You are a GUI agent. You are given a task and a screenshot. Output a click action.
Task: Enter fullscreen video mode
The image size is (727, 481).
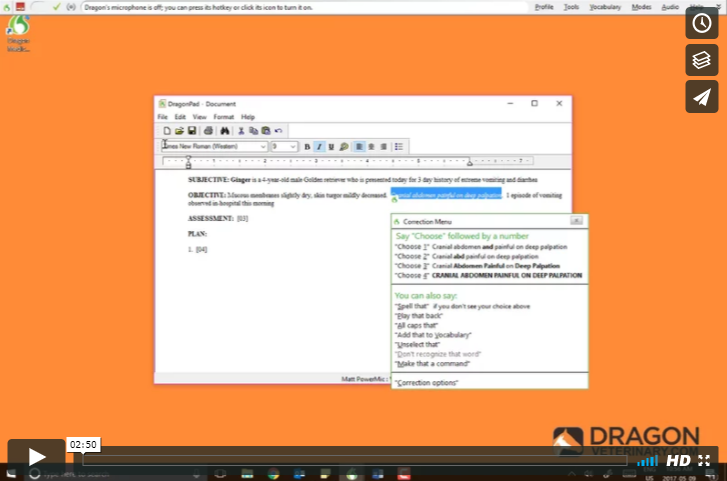point(704,461)
